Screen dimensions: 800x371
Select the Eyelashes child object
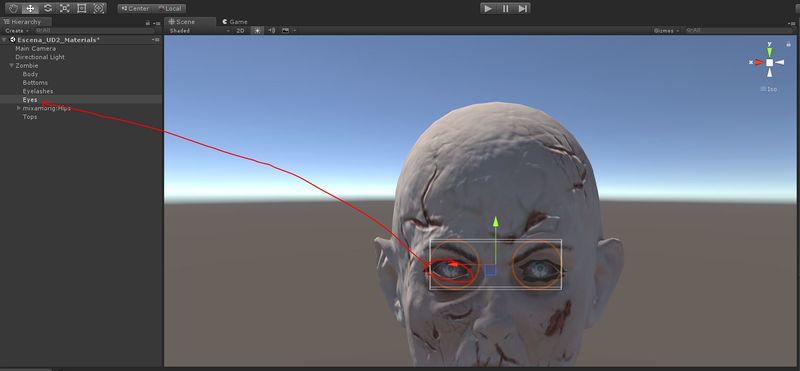38,91
